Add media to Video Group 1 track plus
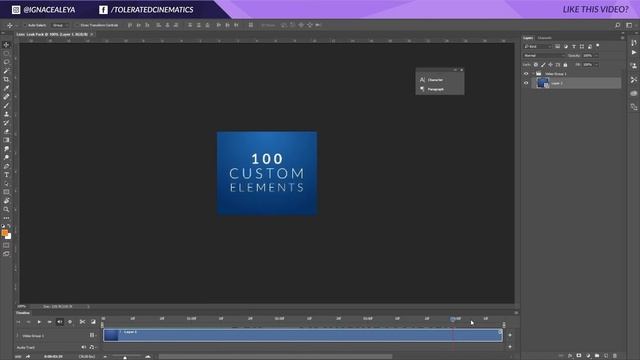Screen dimensions: 640x360 click(510, 335)
